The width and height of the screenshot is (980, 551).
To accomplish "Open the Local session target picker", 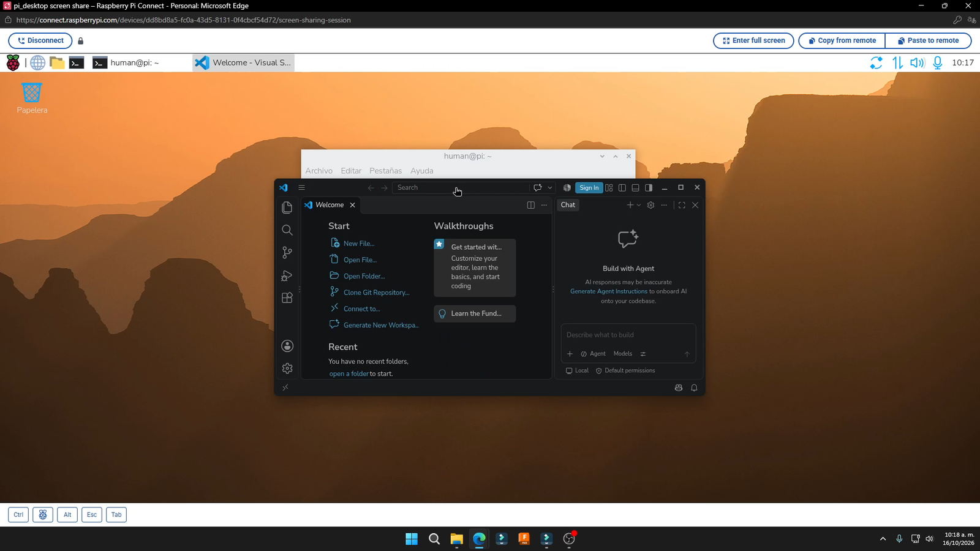I will click(577, 370).
